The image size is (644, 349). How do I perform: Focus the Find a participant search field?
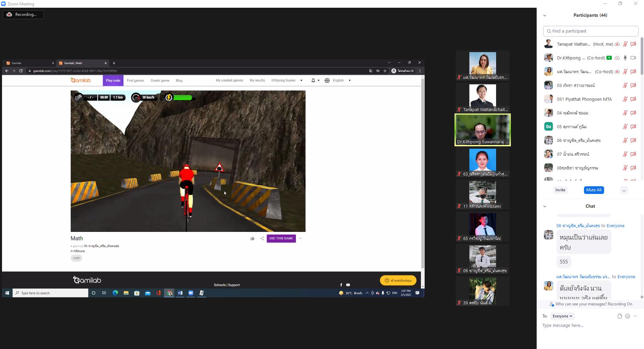pos(590,31)
